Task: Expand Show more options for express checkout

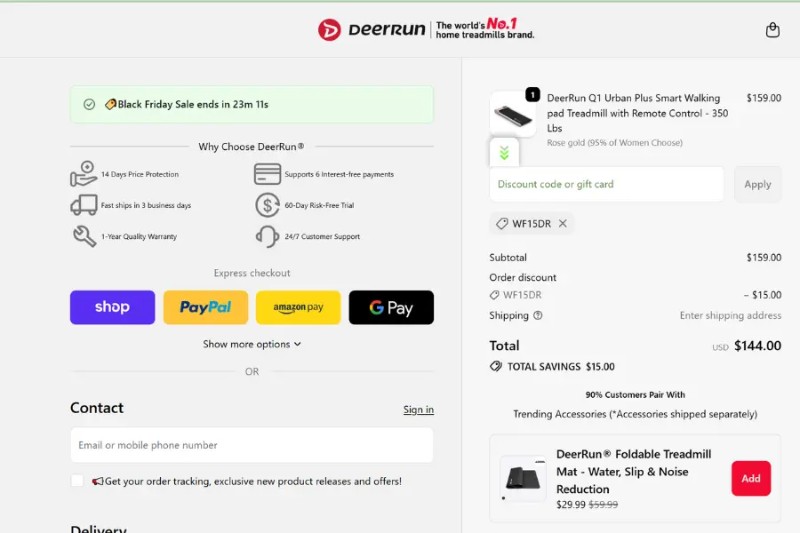Action: (252, 344)
